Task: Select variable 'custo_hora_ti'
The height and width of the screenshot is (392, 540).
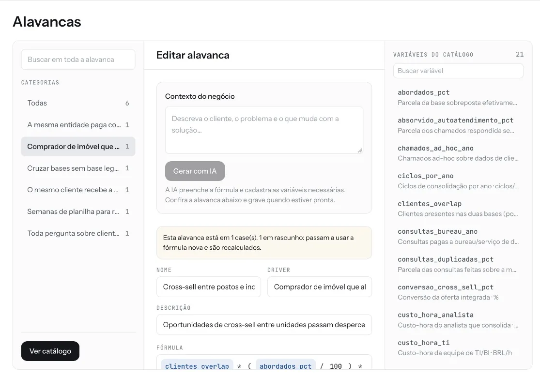Action: (x=458, y=348)
